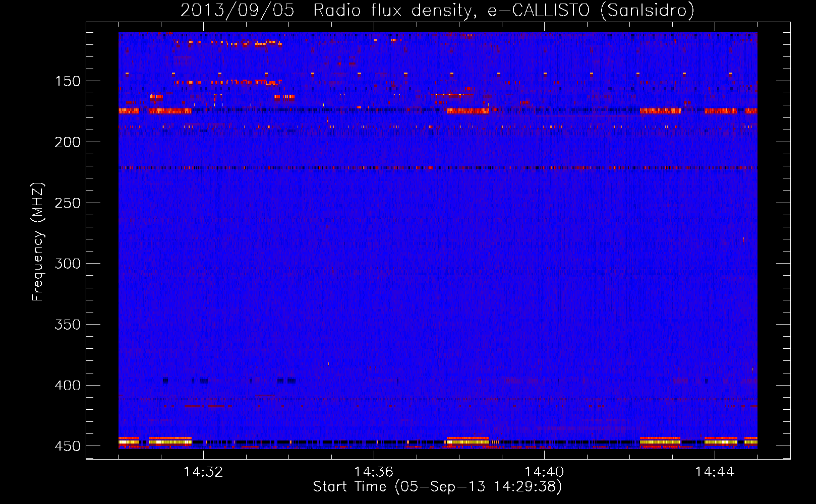Click the 450 frequency tick label
The height and width of the screenshot is (504, 816).
click(68, 446)
